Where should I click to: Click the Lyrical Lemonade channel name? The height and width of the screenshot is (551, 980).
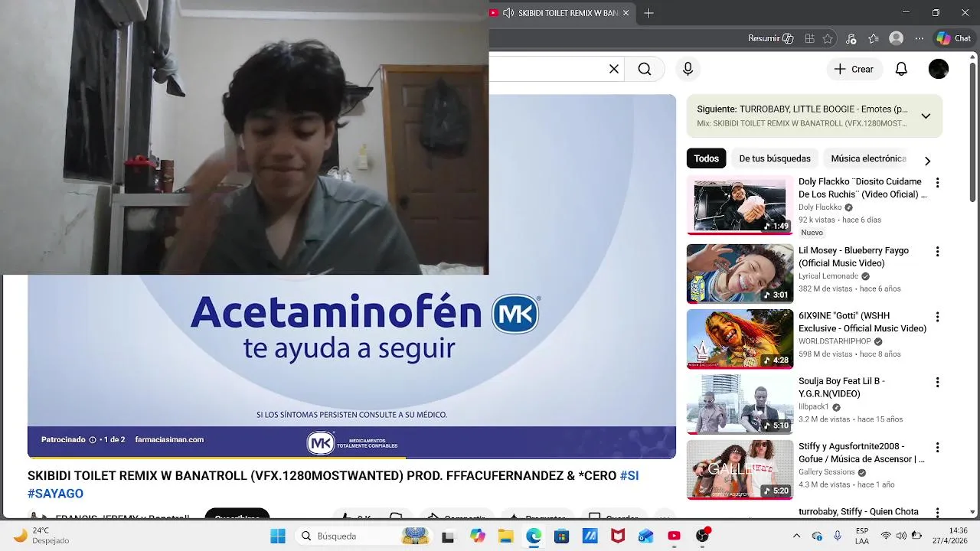pos(828,276)
